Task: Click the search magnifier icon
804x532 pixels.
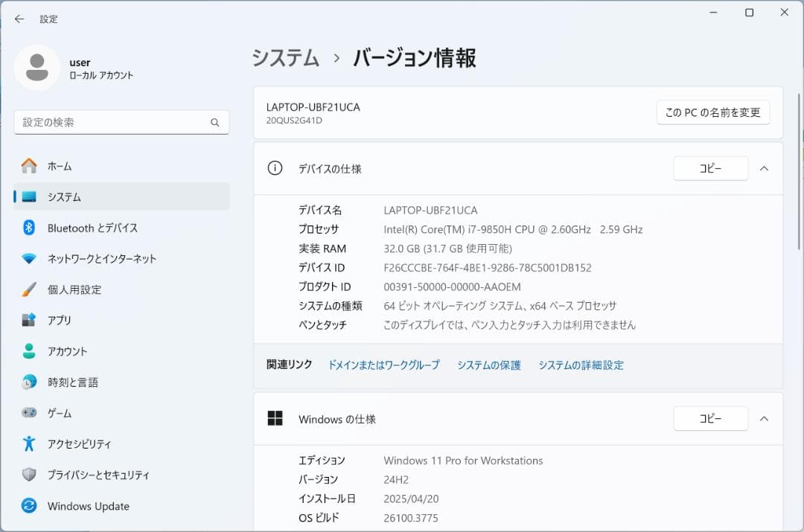Action: tap(215, 123)
